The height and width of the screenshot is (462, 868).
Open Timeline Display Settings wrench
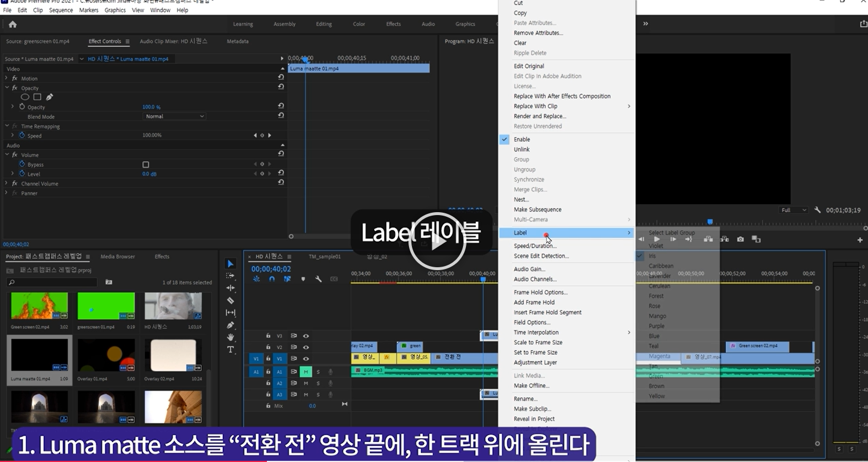pyautogui.click(x=319, y=279)
